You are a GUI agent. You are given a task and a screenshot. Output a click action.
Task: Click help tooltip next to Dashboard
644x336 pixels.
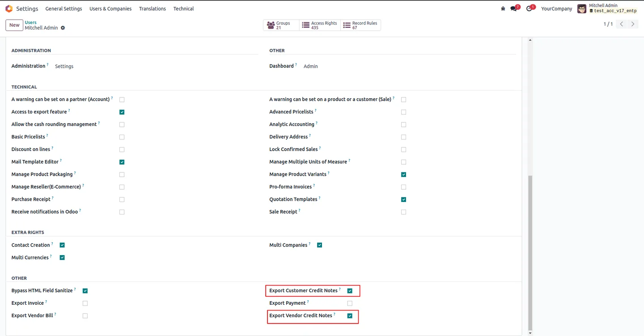tap(296, 65)
